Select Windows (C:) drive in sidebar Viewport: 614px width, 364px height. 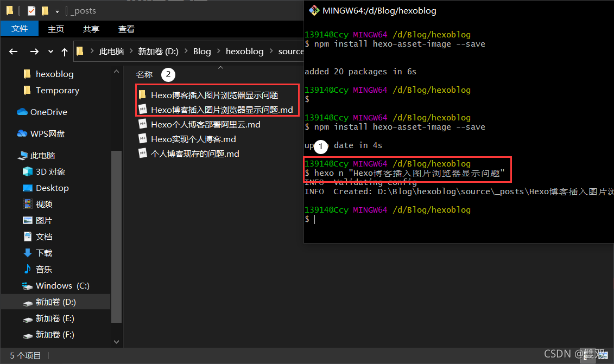(x=62, y=286)
